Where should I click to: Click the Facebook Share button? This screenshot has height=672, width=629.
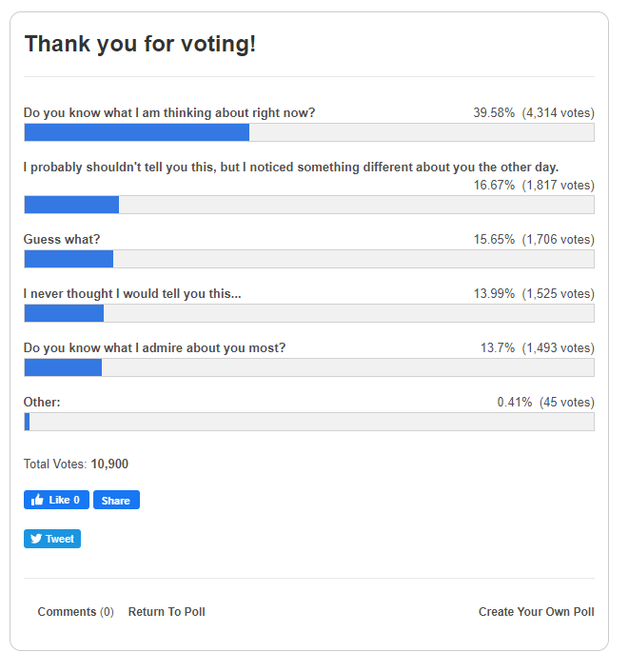click(116, 500)
